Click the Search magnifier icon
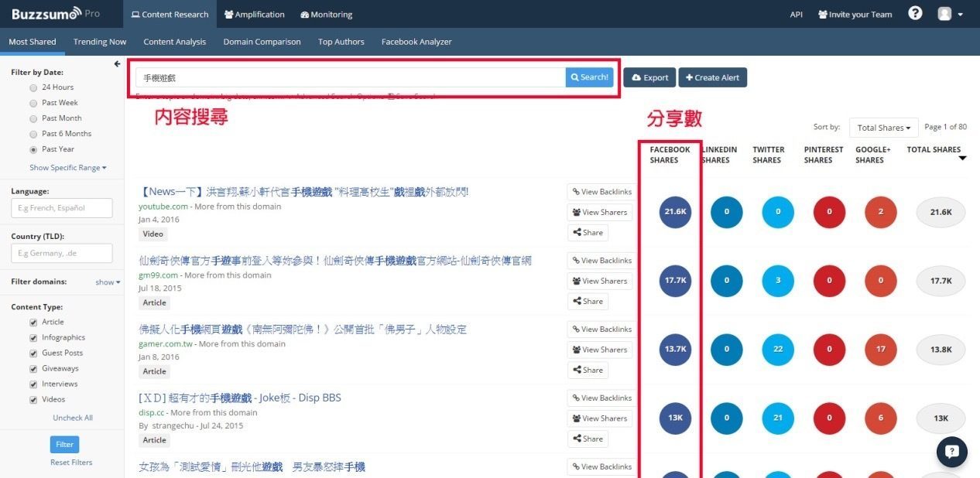This screenshot has width=980, height=478. pyautogui.click(x=577, y=77)
